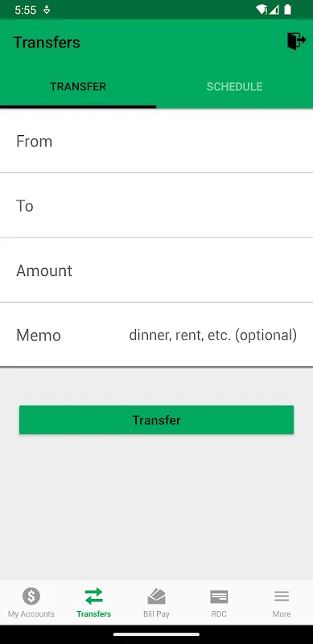Tap the Transfers screen title
313x644 pixels.
click(47, 43)
